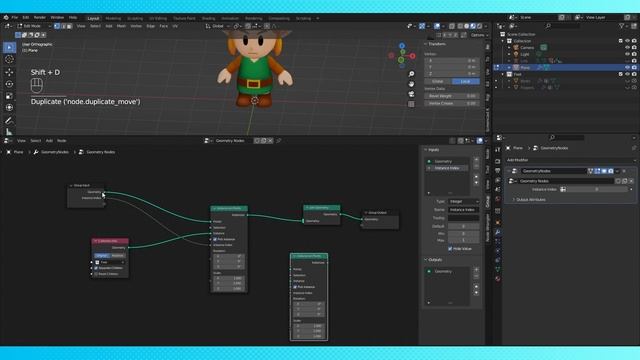Open the Modifier properties wrench tab
The width and height of the screenshot is (640, 360).
tap(498, 232)
